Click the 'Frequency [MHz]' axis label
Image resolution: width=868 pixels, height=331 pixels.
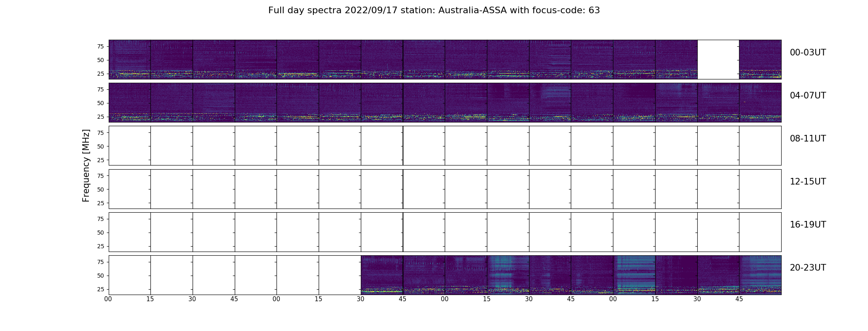click(86, 165)
